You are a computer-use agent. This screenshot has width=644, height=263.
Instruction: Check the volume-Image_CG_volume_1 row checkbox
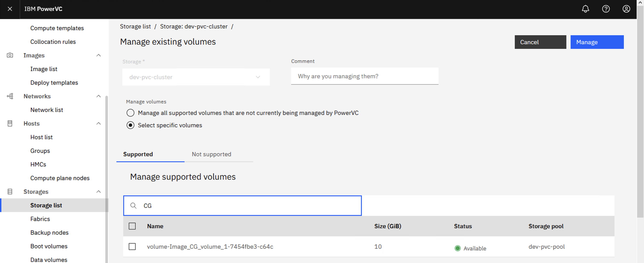[132, 247]
